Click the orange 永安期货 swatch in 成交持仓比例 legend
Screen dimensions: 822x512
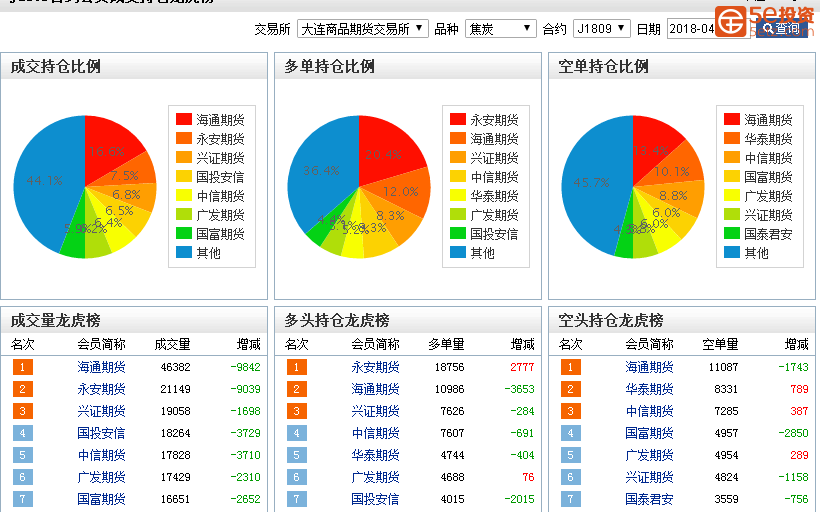pyautogui.click(x=183, y=138)
